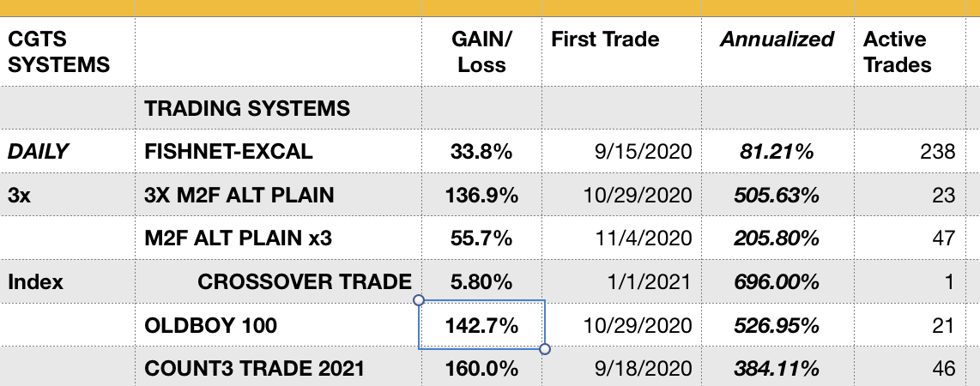Viewport: 980px width, 386px height.
Task: Select the 3X M2F ALT PLAIN cell
Action: (239, 196)
